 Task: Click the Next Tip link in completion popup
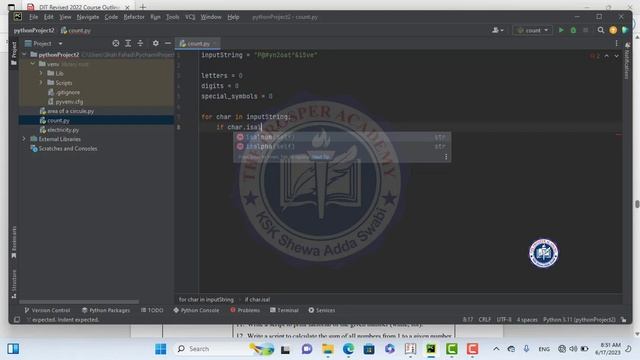tap(320, 157)
